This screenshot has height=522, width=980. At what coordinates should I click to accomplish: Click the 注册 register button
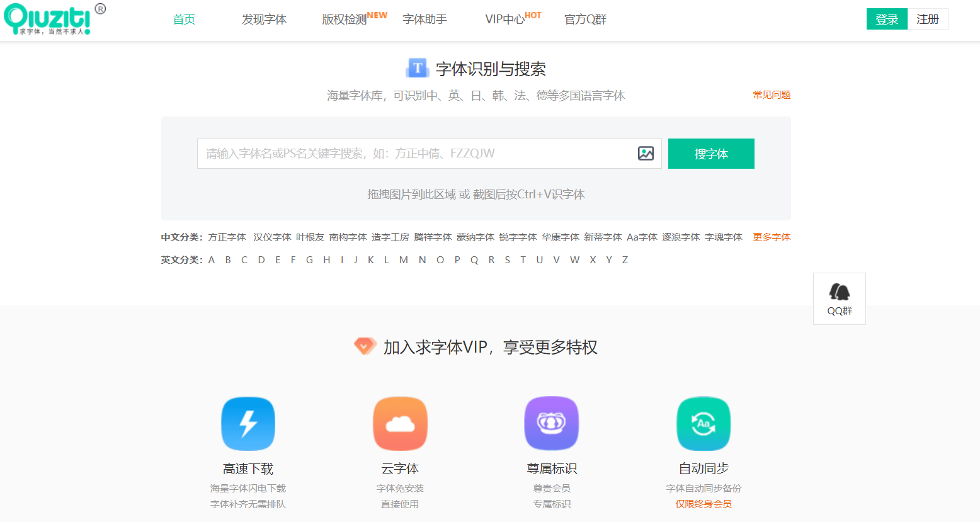coord(927,20)
